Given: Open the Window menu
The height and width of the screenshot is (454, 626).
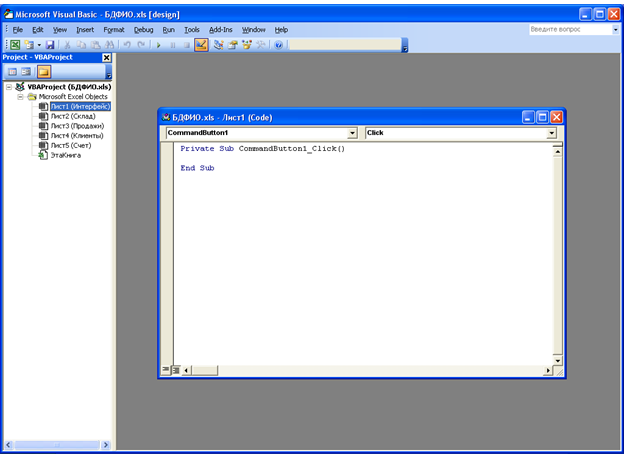Looking at the screenshot, I should pyautogui.click(x=254, y=30).
